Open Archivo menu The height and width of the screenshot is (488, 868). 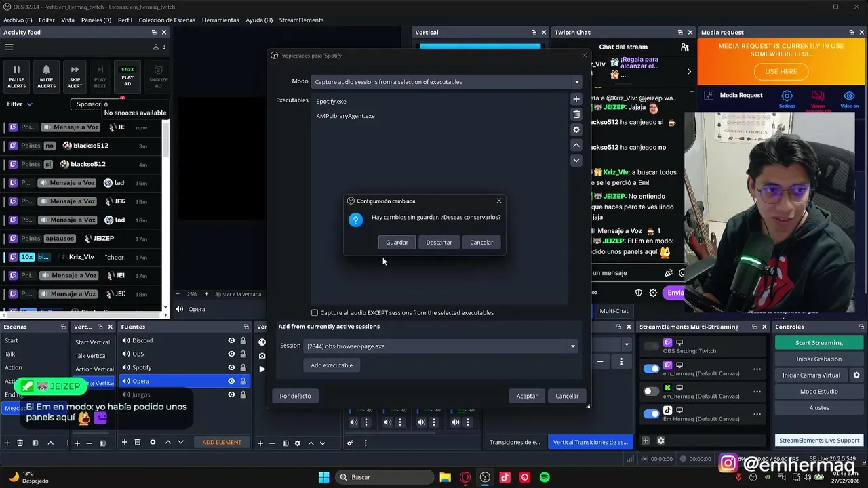click(x=18, y=20)
